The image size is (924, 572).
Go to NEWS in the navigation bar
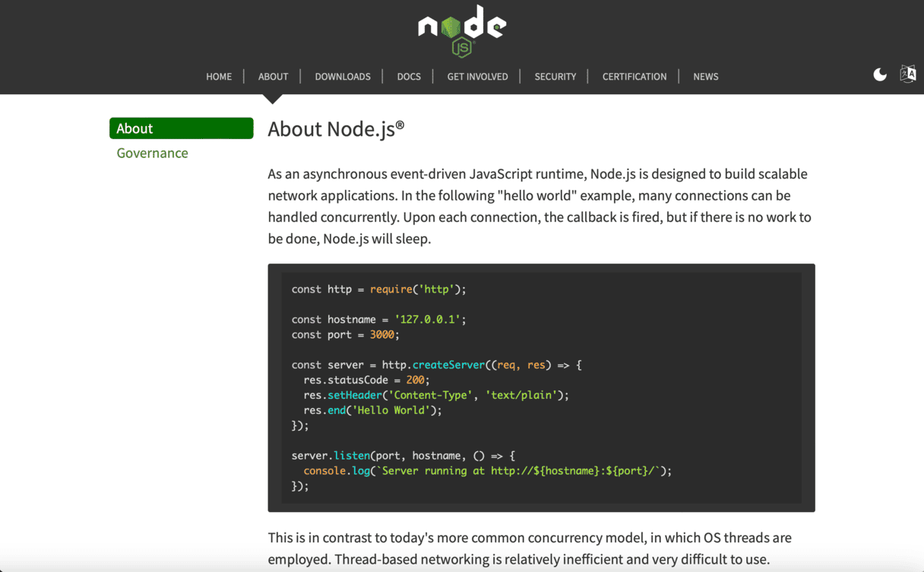(x=705, y=77)
